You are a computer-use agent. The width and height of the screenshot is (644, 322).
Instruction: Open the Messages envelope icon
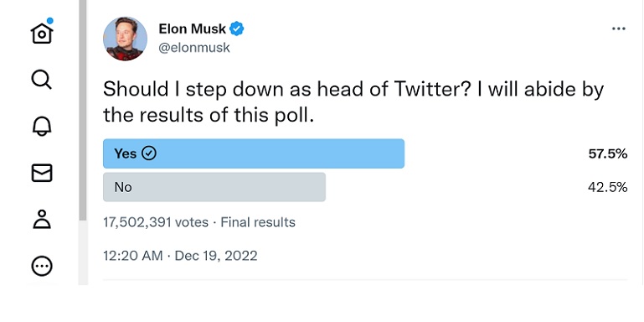click(x=42, y=173)
